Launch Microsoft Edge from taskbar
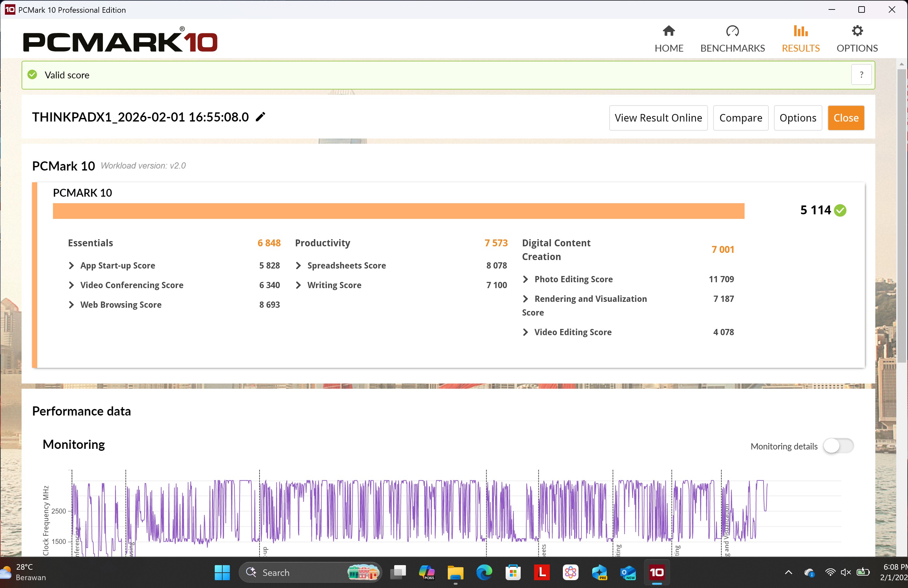The height and width of the screenshot is (588, 908). (484, 572)
